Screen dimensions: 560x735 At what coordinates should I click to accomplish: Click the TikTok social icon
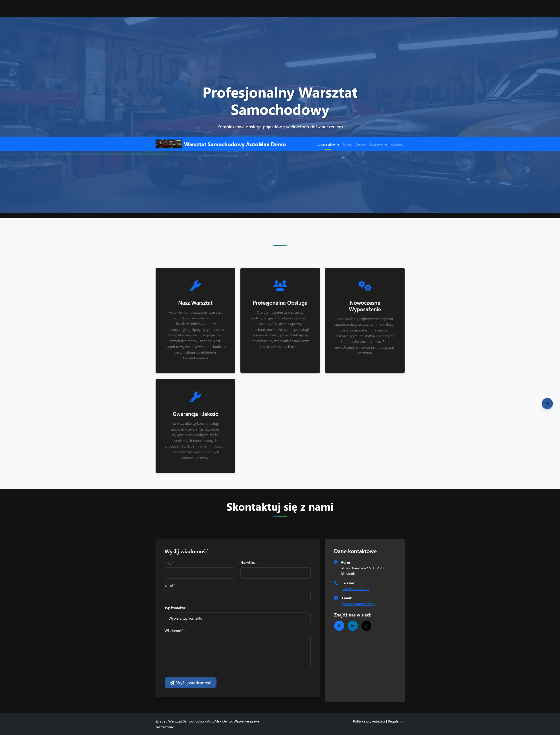click(x=366, y=626)
